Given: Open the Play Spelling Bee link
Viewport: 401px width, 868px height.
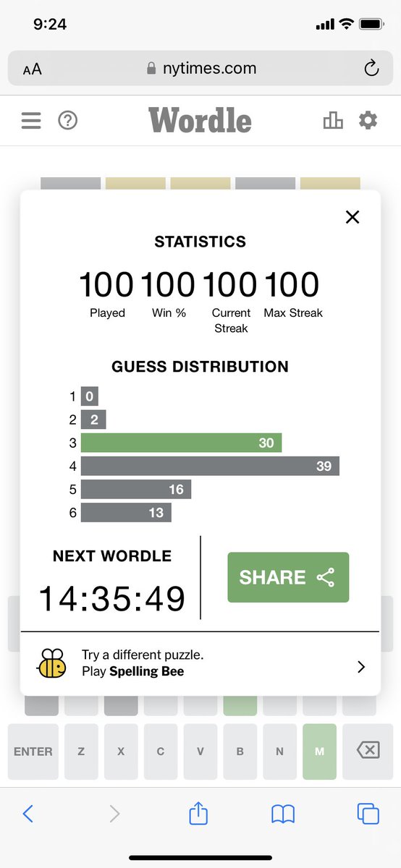Looking at the screenshot, I should pos(132,671).
